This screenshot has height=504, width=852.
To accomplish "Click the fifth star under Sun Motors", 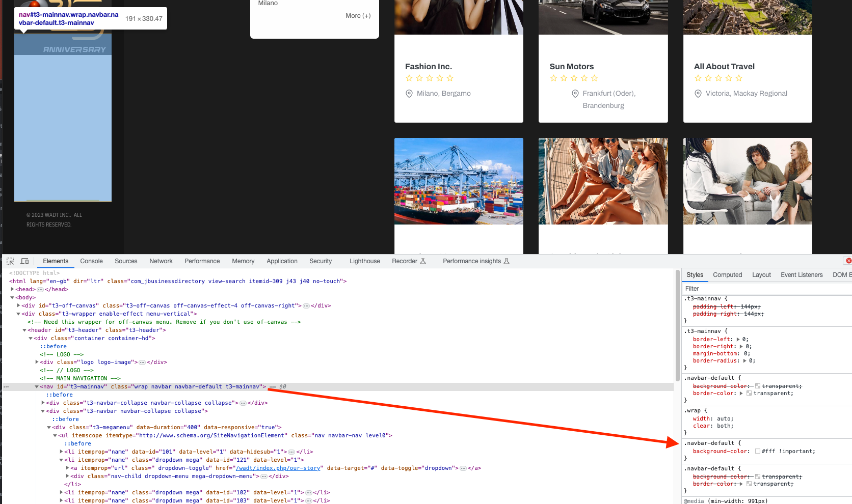I will (x=594, y=78).
